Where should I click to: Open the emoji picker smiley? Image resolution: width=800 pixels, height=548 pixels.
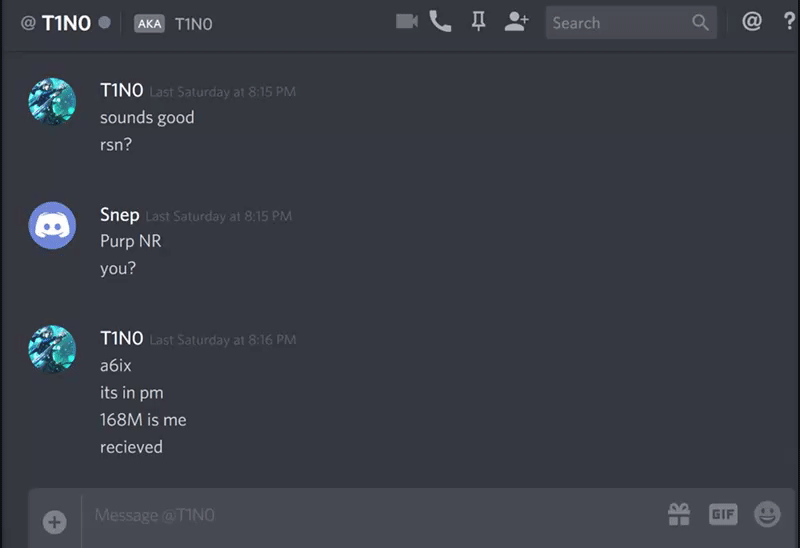click(767, 514)
